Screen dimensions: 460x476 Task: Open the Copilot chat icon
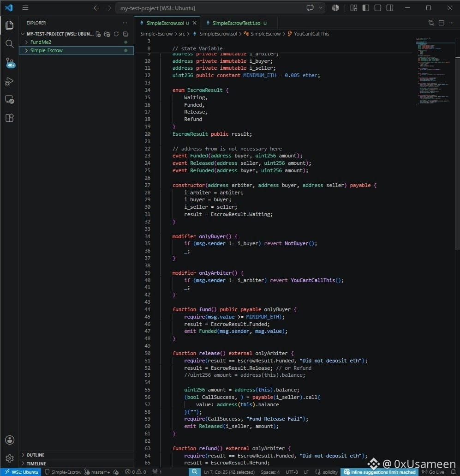(x=310, y=8)
